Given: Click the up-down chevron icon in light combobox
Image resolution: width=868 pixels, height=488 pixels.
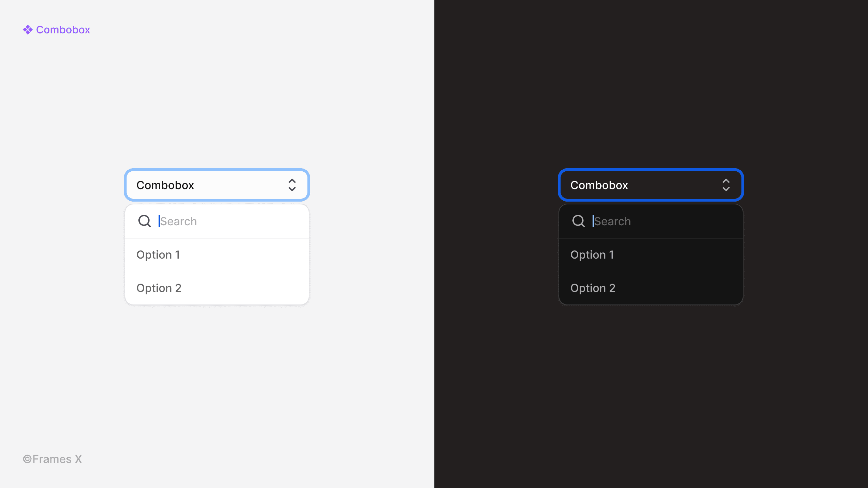Looking at the screenshot, I should point(292,185).
